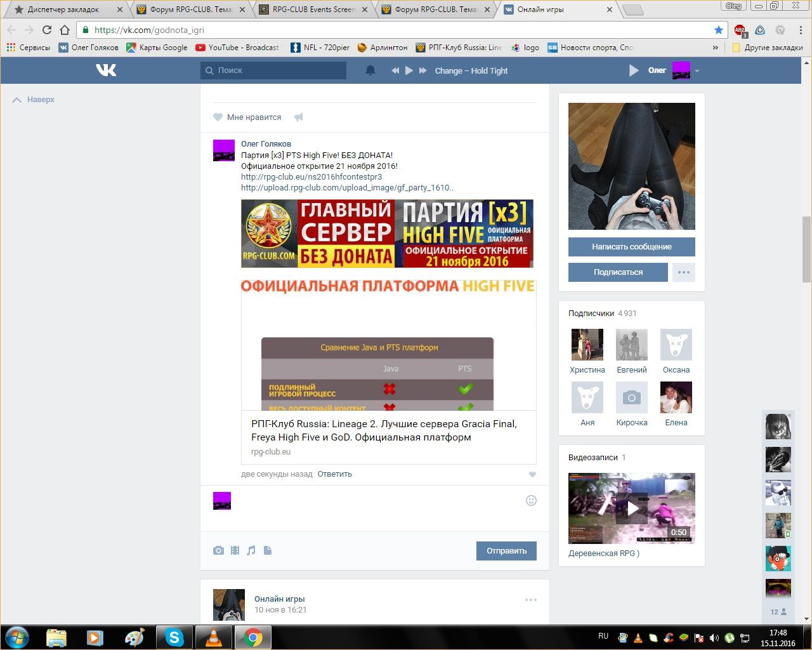Open the group avatar photo
The height and width of the screenshot is (650, 812).
(x=632, y=166)
